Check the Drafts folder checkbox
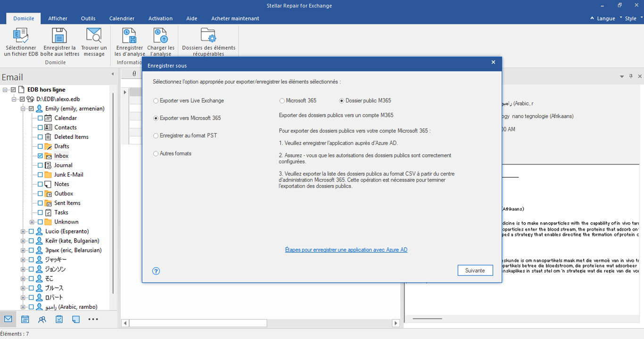Image resolution: width=644 pixels, height=339 pixels. click(x=40, y=146)
